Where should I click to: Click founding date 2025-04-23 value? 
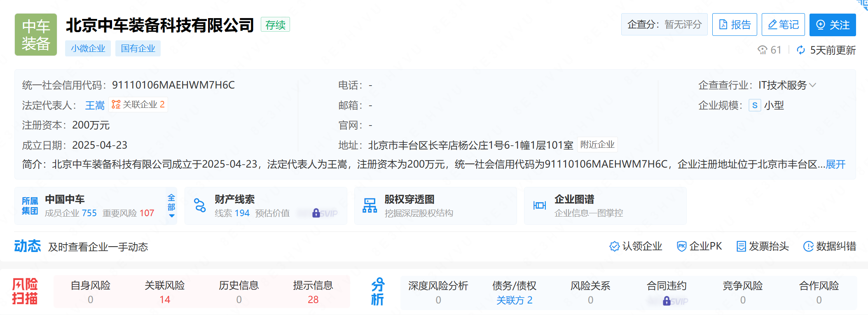tap(100, 145)
